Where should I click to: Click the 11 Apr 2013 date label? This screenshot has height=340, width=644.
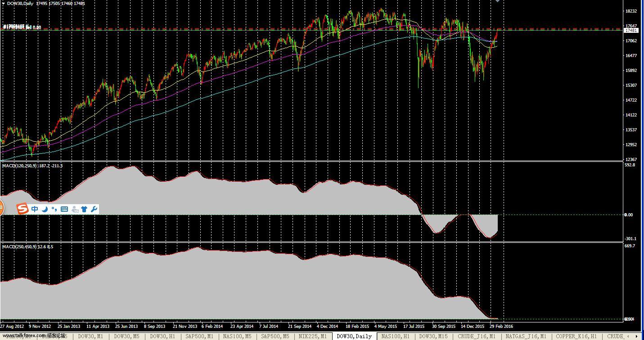(98, 327)
